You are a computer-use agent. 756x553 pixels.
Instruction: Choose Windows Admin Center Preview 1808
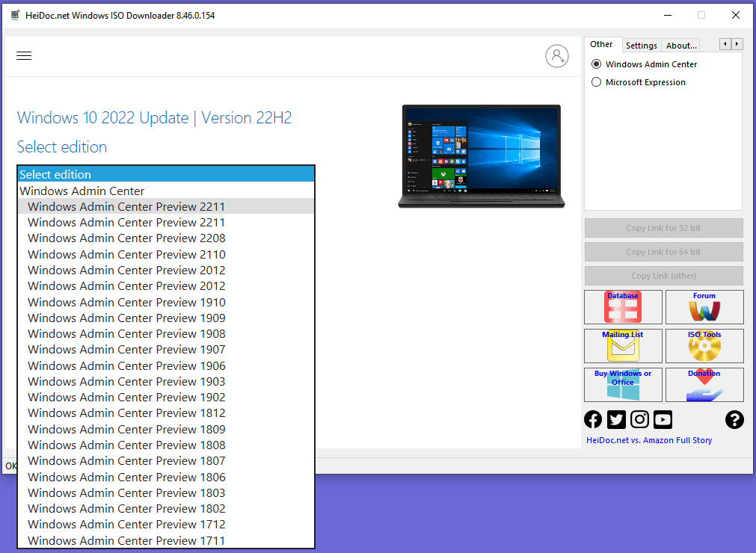click(166, 445)
